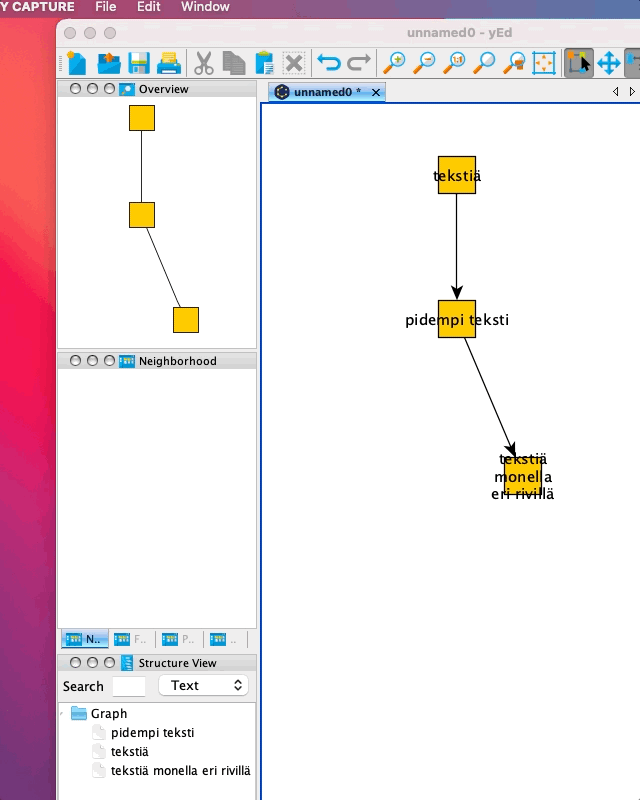Select the unnamed0 document tab
This screenshot has width=640, height=800.
click(320, 92)
